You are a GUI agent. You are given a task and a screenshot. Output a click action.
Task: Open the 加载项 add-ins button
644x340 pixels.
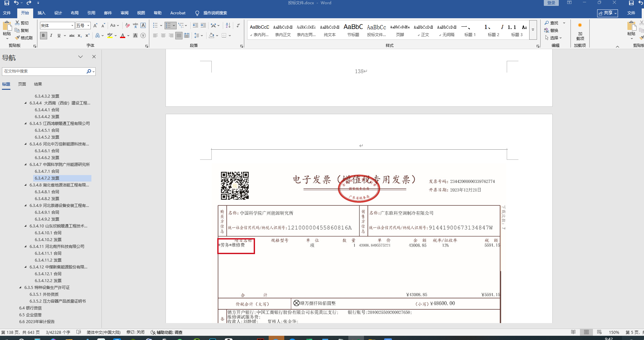click(x=580, y=32)
